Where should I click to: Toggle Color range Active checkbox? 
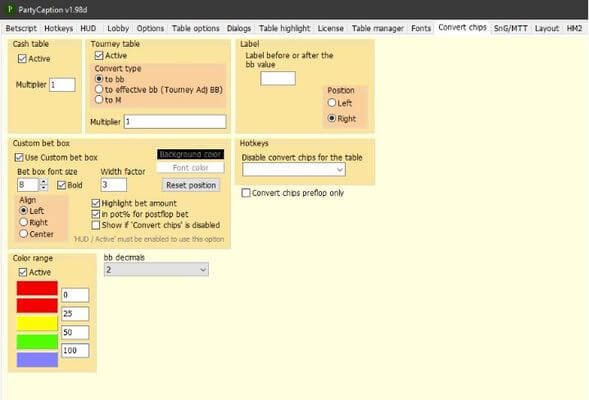tap(23, 272)
